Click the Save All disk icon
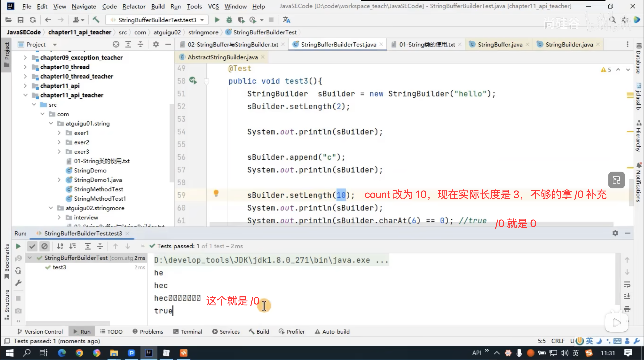Viewport: 644px width, 360px height. point(20,20)
